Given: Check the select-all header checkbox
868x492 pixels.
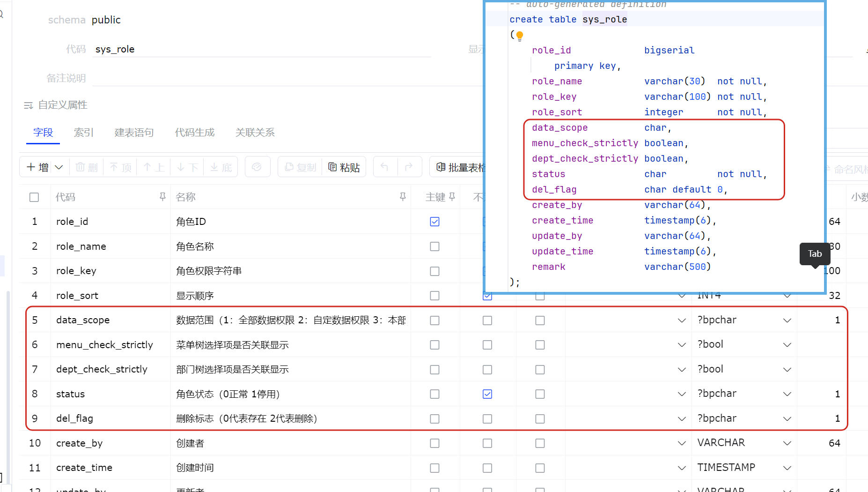Looking at the screenshot, I should pos(34,197).
